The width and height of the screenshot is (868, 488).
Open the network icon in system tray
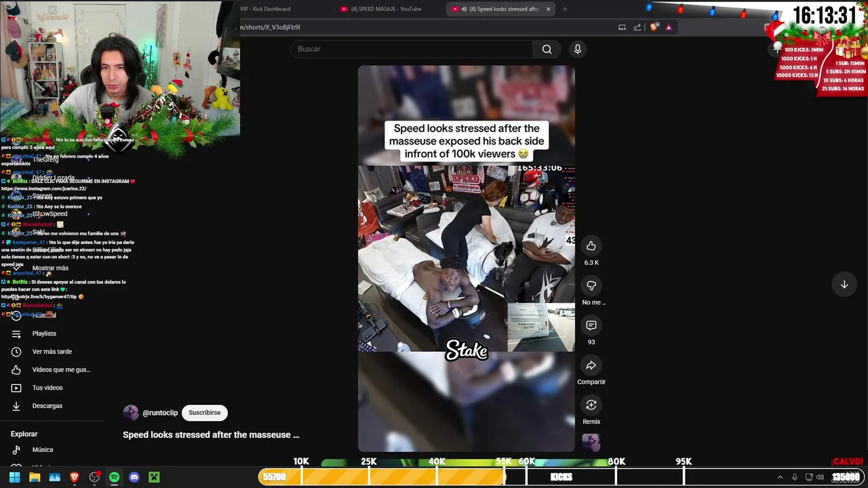coord(808,477)
